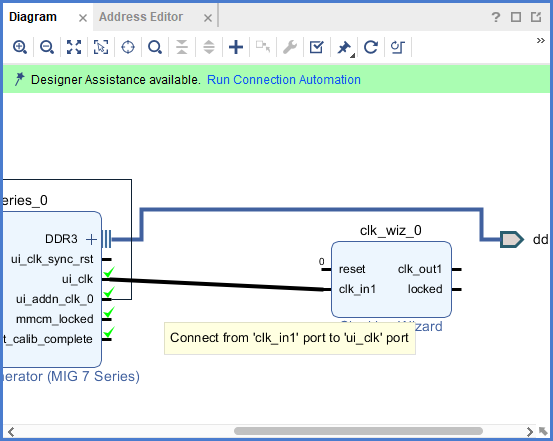Screen dimensions: 553x441
Task: Click the DDR3 external port symbol
Action: tap(511, 240)
